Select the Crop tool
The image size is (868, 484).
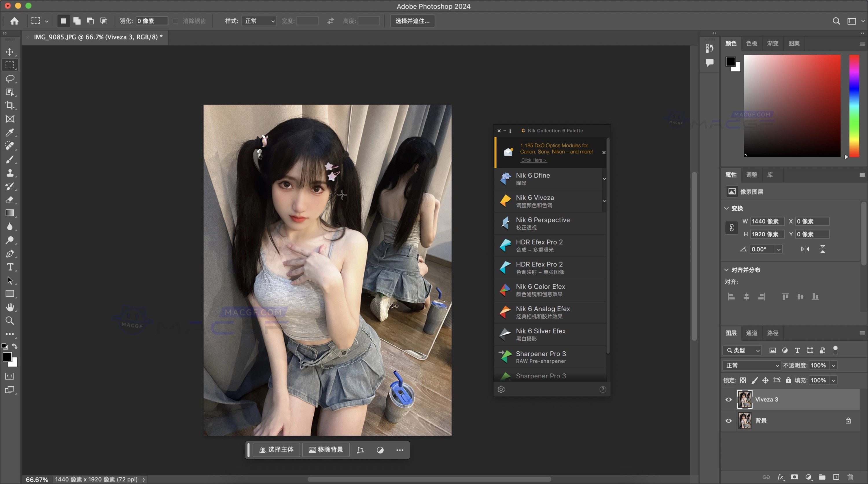[x=10, y=105]
